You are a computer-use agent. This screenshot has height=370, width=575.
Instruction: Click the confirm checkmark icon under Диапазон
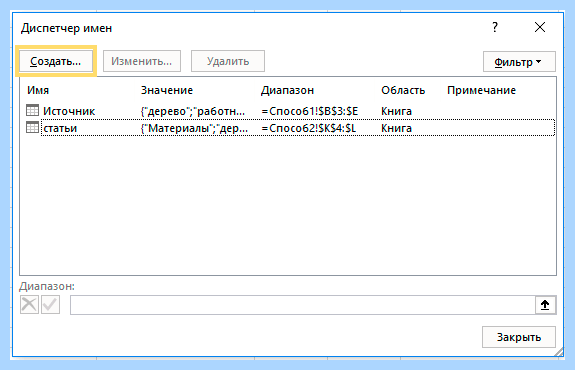pos(51,305)
